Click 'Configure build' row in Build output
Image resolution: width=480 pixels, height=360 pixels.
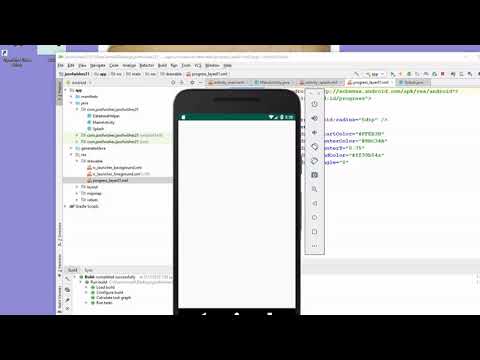[107, 292]
